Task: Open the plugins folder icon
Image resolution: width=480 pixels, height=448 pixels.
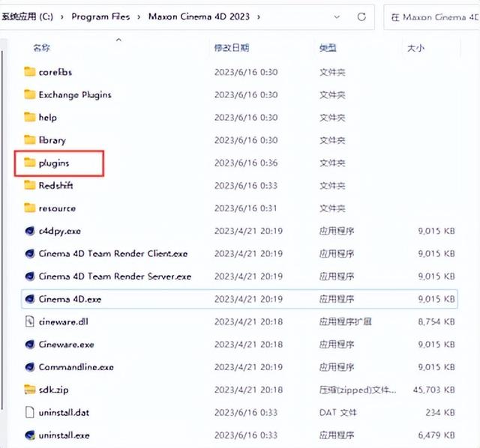Action: pyautogui.click(x=30, y=163)
